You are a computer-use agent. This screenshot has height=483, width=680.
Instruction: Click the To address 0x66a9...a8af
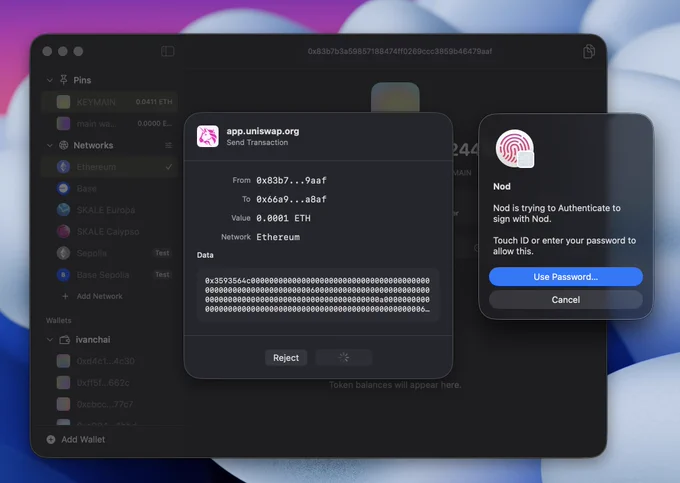coord(291,199)
